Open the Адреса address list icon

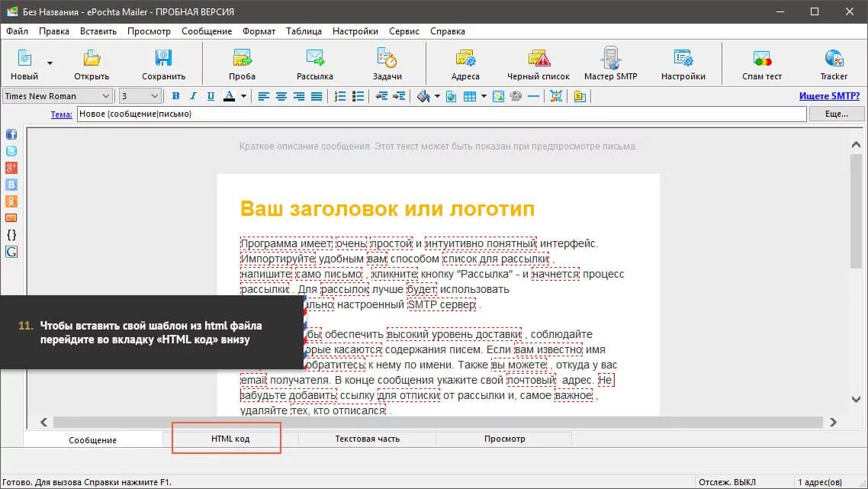tap(465, 57)
